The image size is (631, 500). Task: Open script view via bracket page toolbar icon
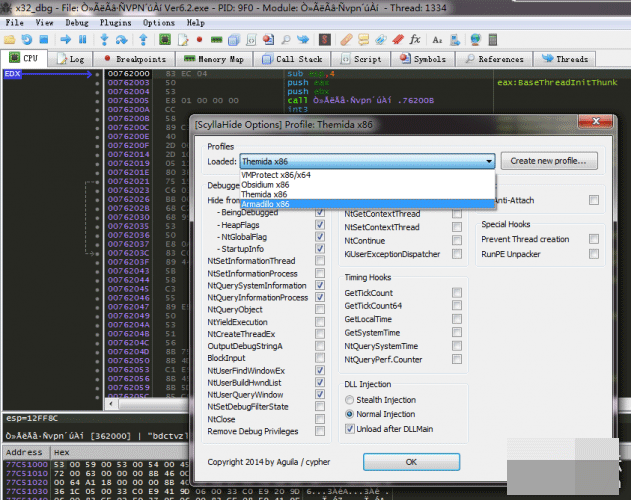[x=251, y=39]
